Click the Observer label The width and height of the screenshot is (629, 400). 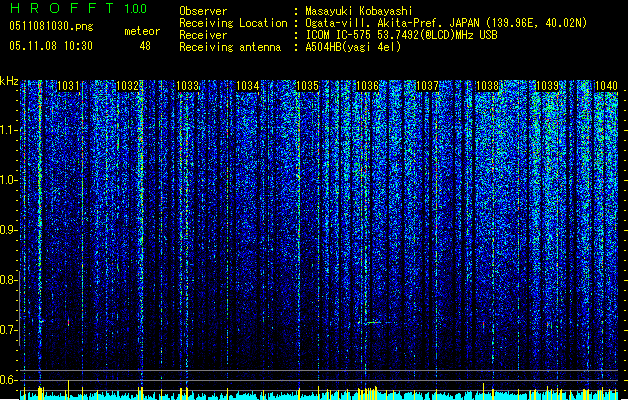point(203,11)
